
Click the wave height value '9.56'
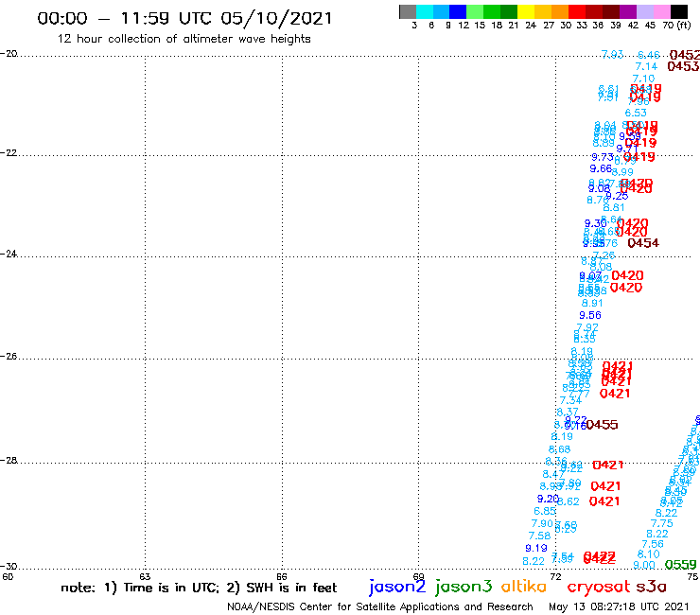[x=590, y=315]
